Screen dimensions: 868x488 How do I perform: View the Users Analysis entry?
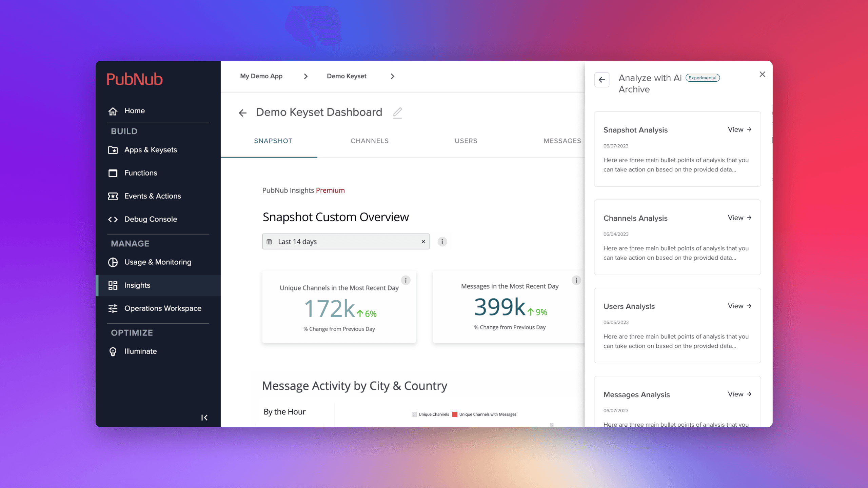point(739,306)
